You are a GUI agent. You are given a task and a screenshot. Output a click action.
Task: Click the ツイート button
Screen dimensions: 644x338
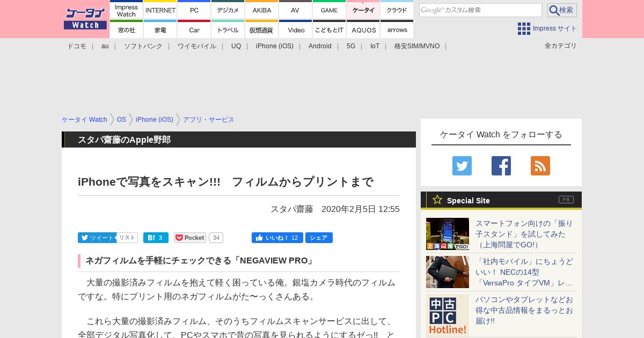click(x=97, y=238)
